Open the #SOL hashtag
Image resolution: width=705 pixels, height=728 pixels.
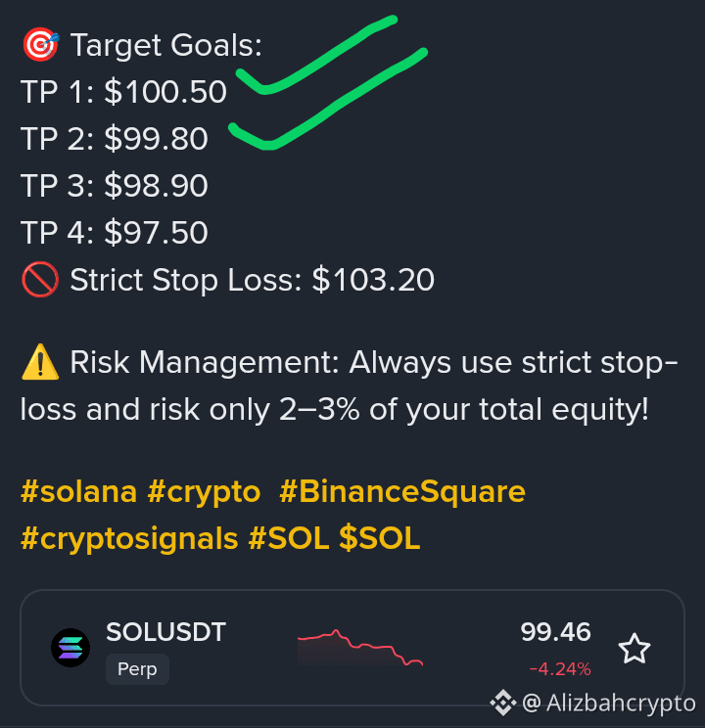pyautogui.click(x=289, y=537)
